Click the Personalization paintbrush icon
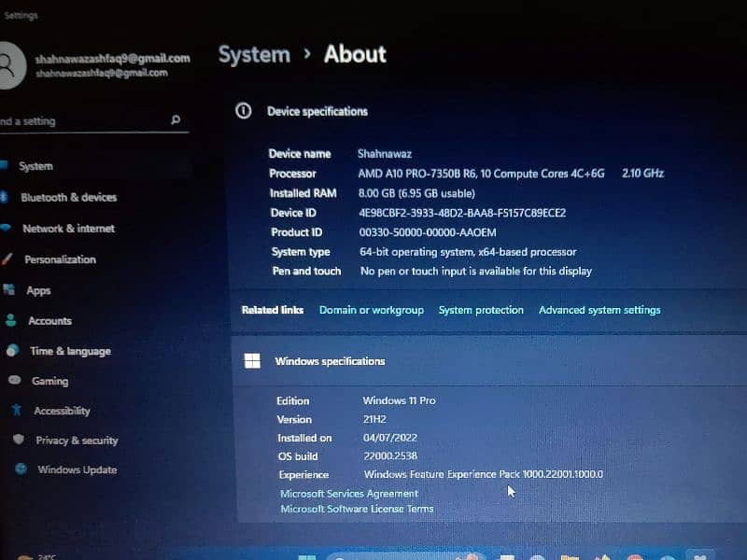This screenshot has width=747, height=560. click(6, 259)
